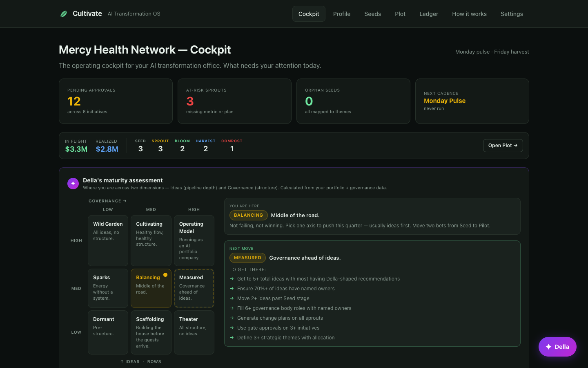Click 'Middle of the road.' headline text

pyautogui.click(x=295, y=215)
